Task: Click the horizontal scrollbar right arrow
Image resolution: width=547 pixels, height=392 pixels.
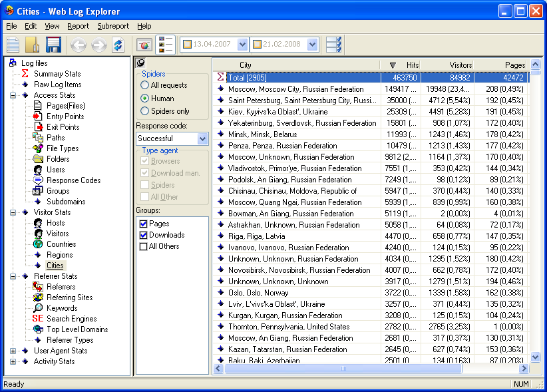Action: [523, 368]
